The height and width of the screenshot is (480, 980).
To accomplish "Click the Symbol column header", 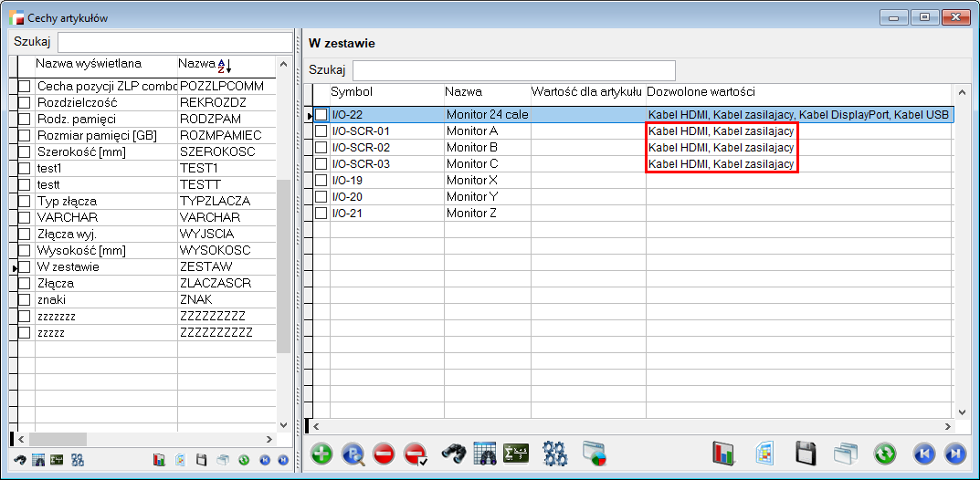I will 387,92.
